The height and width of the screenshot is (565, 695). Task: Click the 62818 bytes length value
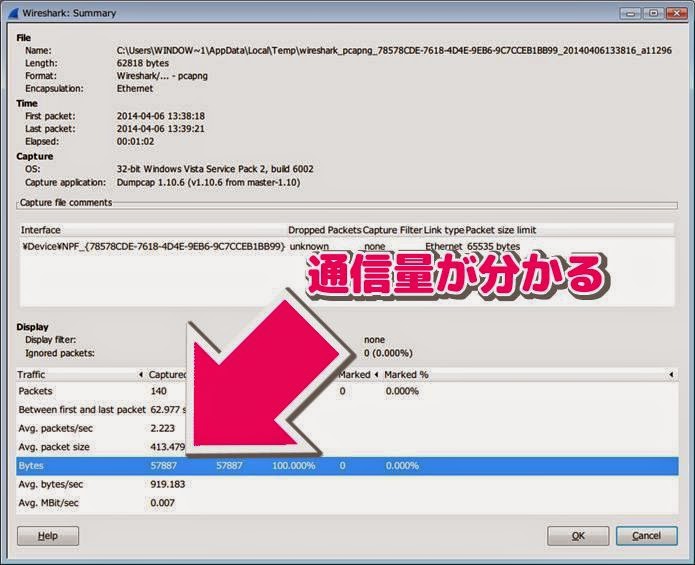pos(143,63)
